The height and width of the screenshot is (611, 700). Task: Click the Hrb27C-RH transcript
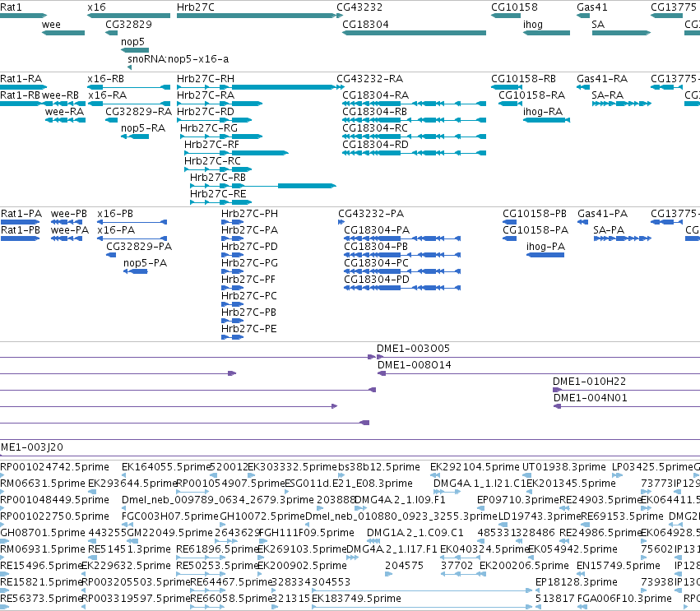[x=257, y=87]
